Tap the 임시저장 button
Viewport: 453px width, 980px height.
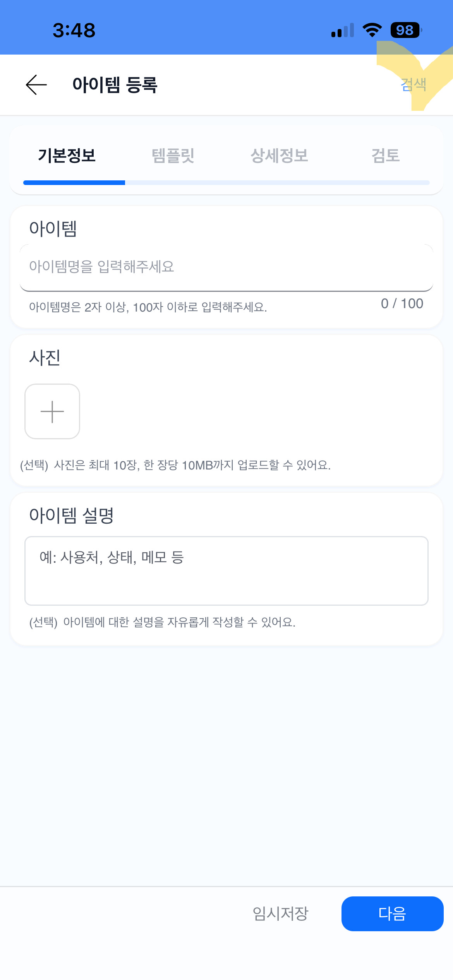(x=280, y=914)
